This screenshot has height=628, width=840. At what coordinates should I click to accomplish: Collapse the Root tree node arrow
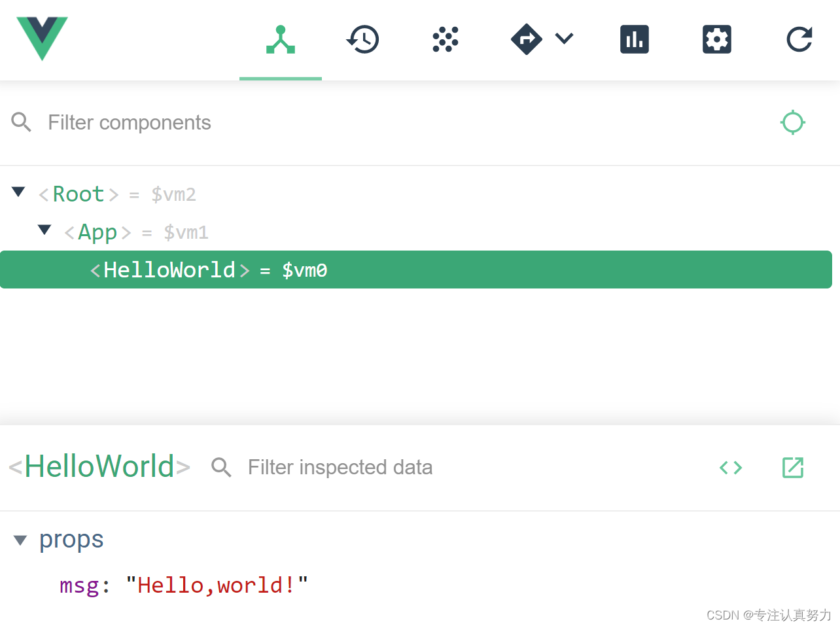18,192
